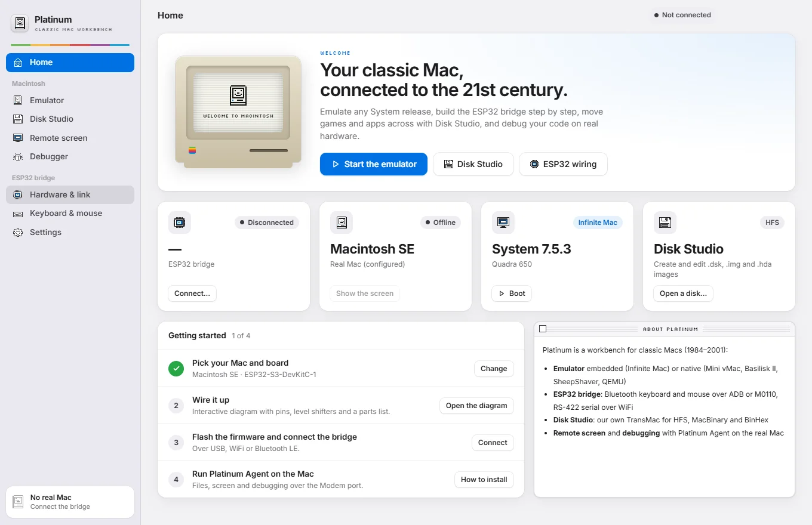The width and height of the screenshot is (812, 525).
Task: Click Connect in the flash firmware step
Action: coord(493,443)
